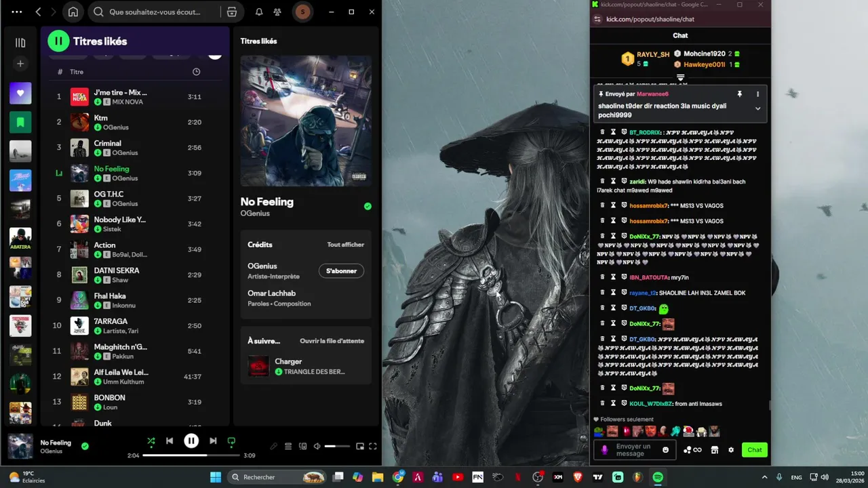Open Windows Start menu

click(216, 477)
